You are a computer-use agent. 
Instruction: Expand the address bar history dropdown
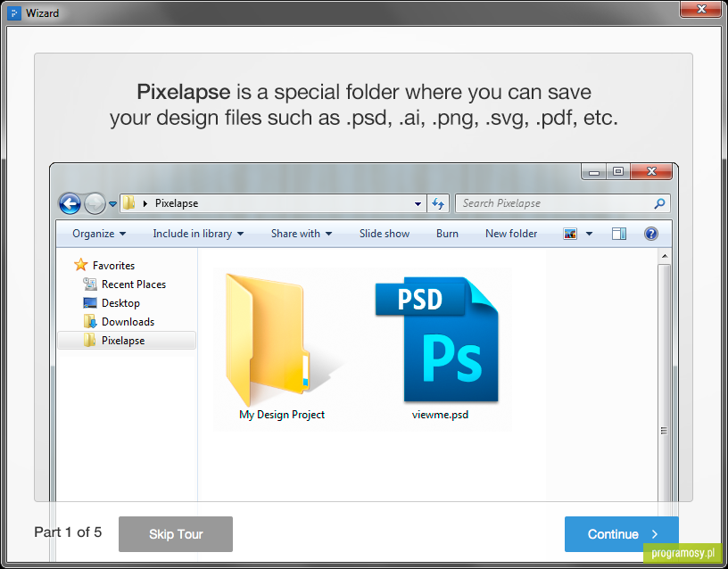point(418,203)
